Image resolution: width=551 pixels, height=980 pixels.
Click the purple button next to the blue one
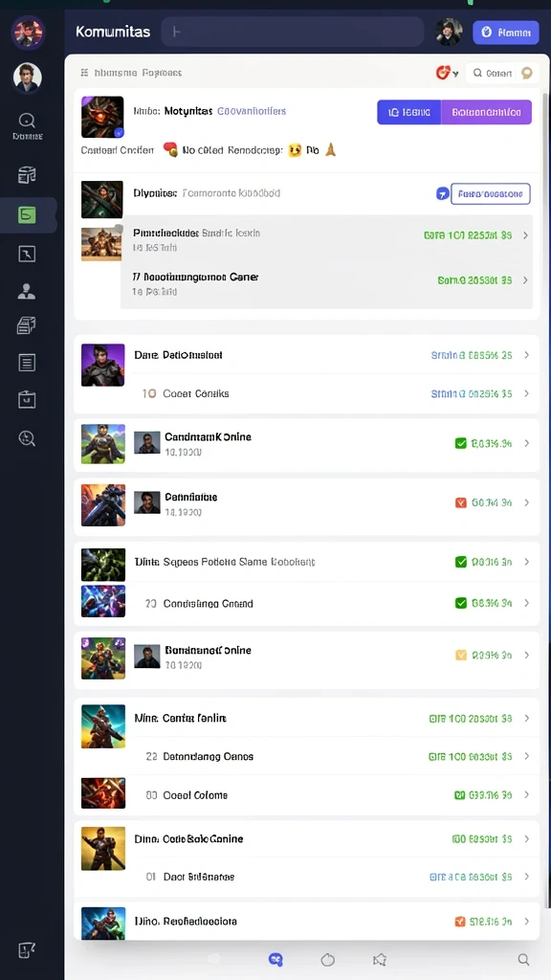point(487,113)
